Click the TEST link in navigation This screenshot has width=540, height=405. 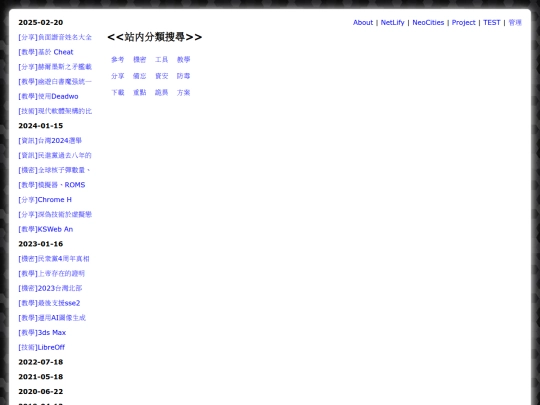491,22
